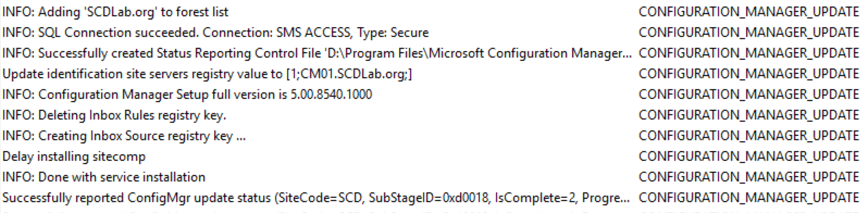This screenshot has width=868, height=213.
Task: Click the component cell beside Successfully reported ConfigMgr row
Action: [749, 198]
